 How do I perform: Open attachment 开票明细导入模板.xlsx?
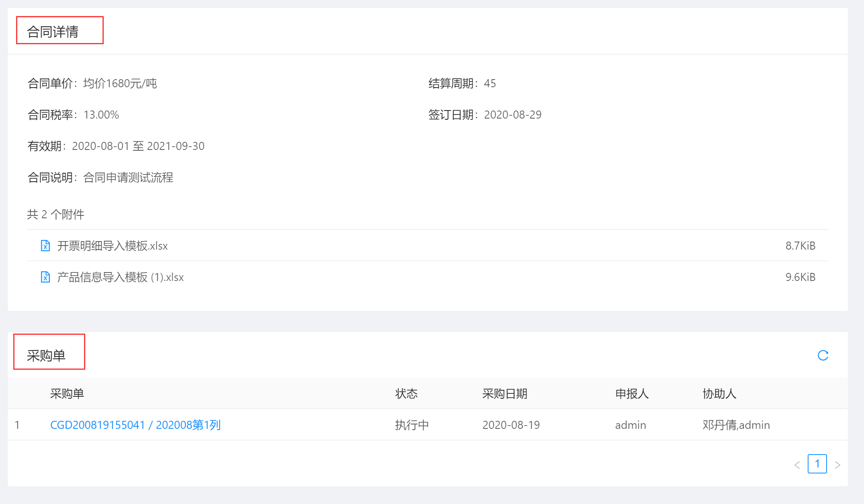[112, 246]
